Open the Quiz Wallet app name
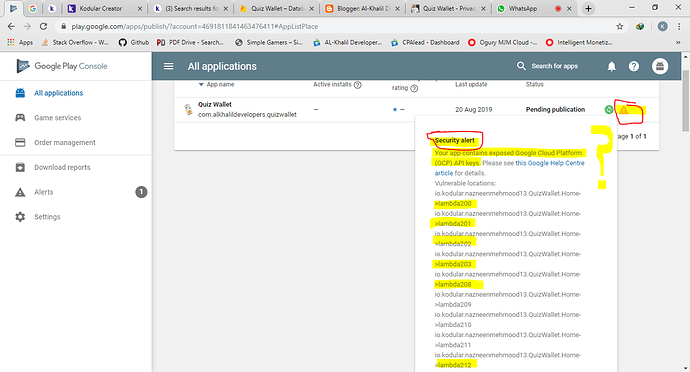Image resolution: width=690 pixels, height=372 pixels. point(215,104)
